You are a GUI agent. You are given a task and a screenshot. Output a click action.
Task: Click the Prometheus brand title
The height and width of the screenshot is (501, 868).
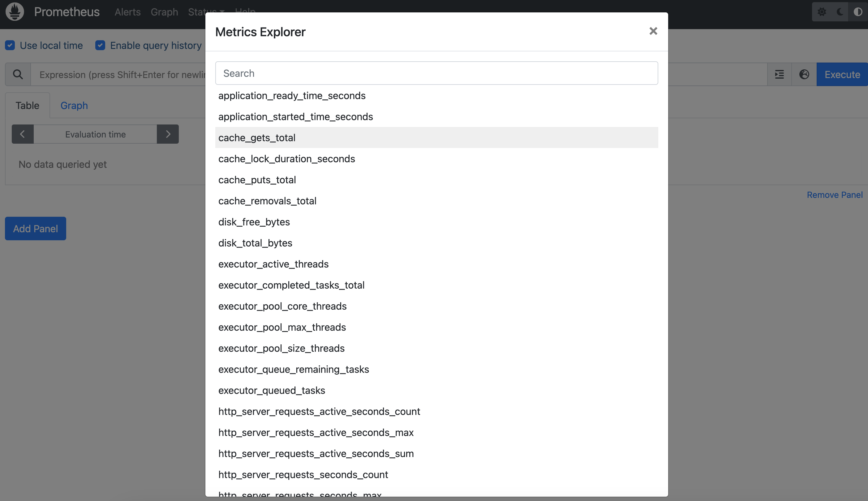67,12
